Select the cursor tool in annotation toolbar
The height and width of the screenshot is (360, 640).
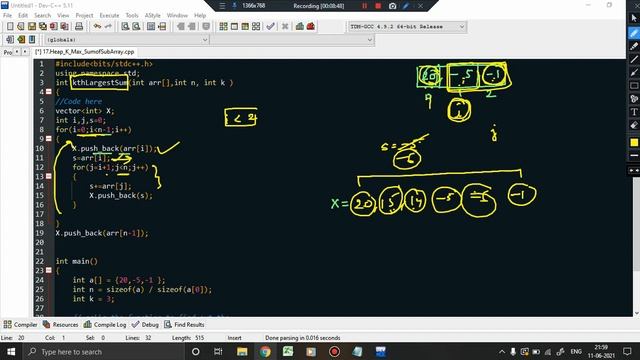[x=634, y=18]
